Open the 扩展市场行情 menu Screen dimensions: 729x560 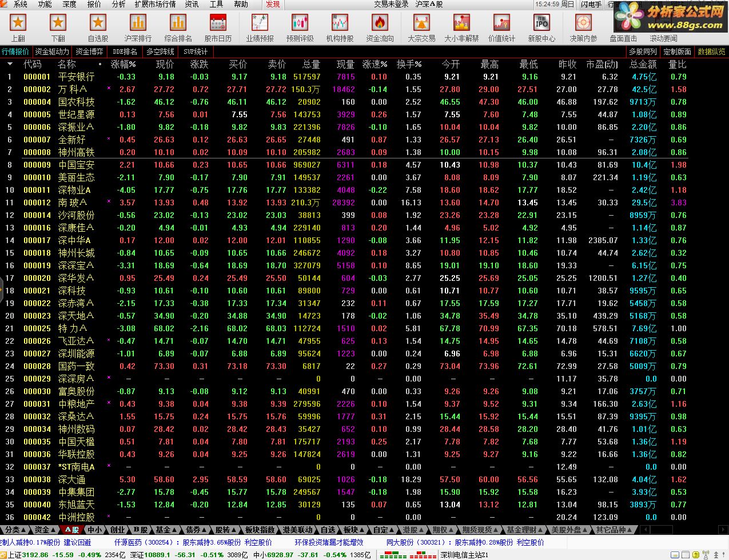(155, 4)
